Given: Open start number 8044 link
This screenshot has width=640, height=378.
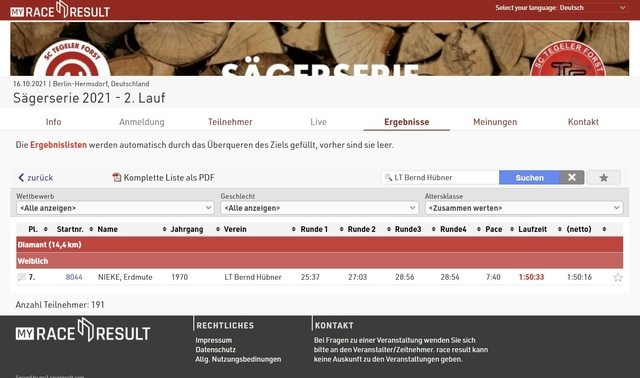Looking at the screenshot, I should (74, 277).
